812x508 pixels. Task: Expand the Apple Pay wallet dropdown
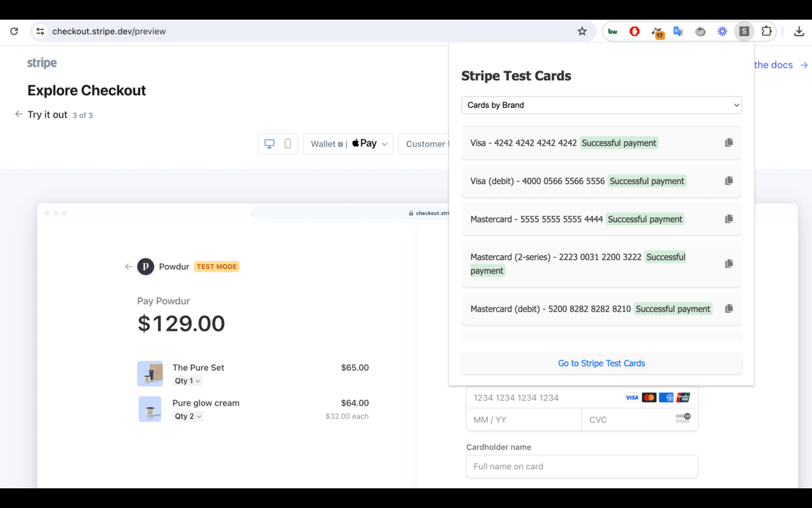click(x=384, y=144)
